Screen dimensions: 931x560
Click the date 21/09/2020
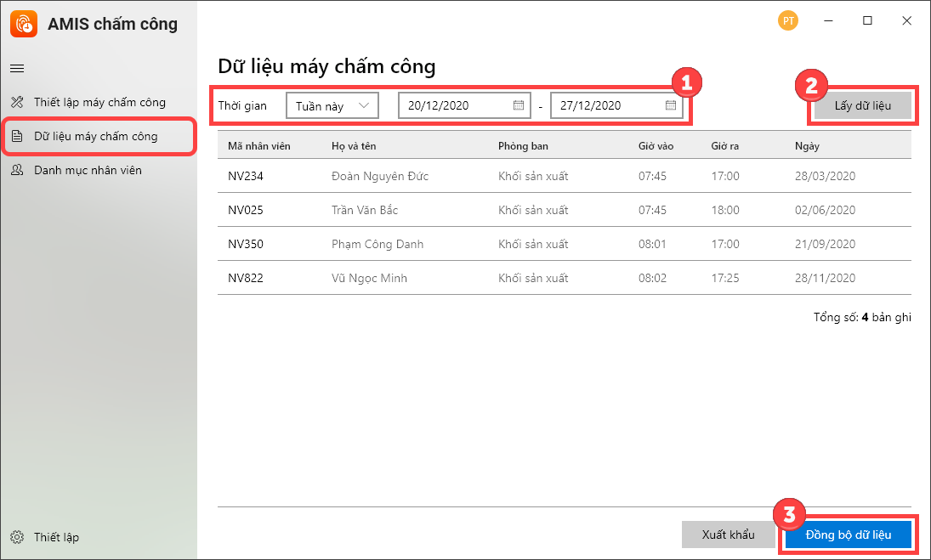click(826, 244)
